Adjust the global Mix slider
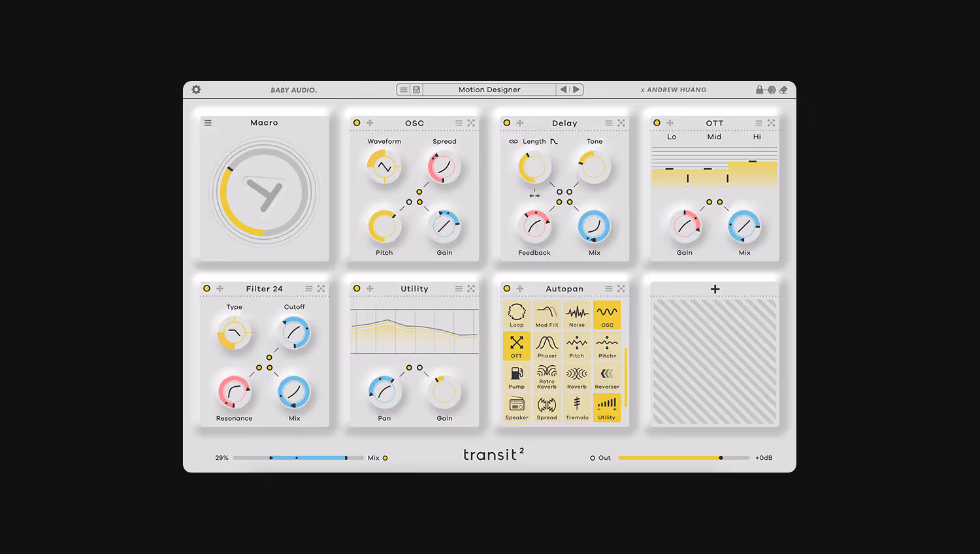This screenshot has width=980, height=554. [298, 458]
